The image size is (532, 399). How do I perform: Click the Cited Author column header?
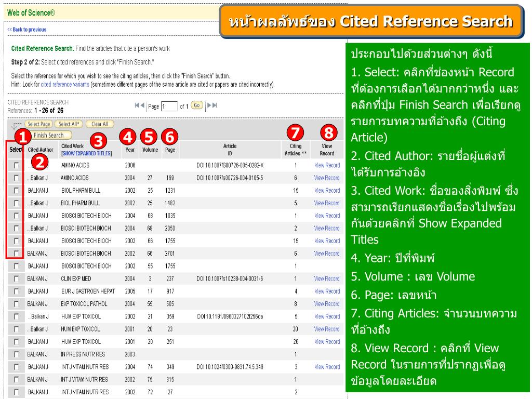(x=41, y=150)
